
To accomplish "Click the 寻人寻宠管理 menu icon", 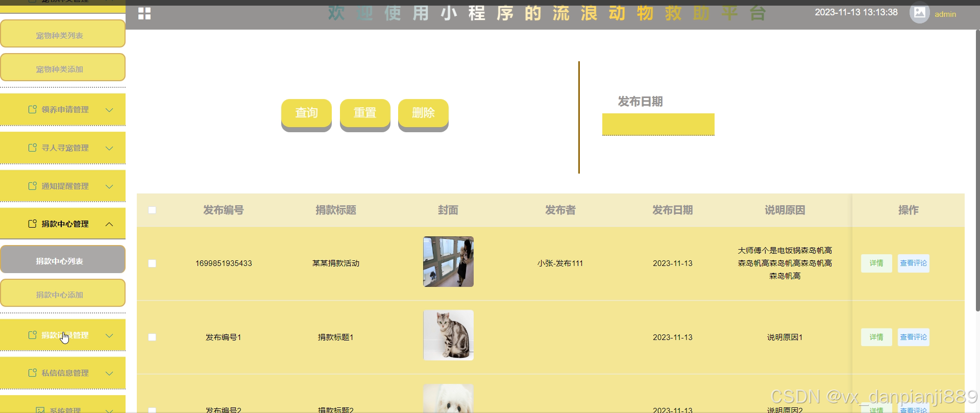I will tap(32, 148).
